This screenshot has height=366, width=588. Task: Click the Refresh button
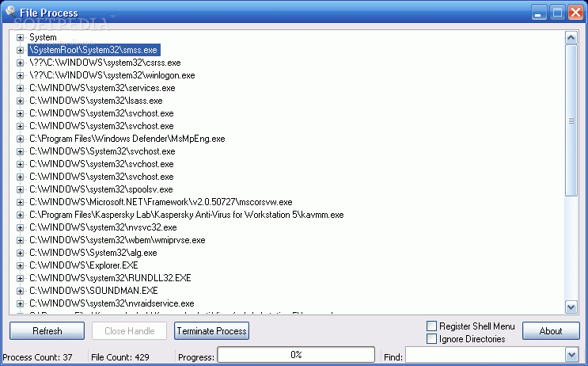[47, 330]
